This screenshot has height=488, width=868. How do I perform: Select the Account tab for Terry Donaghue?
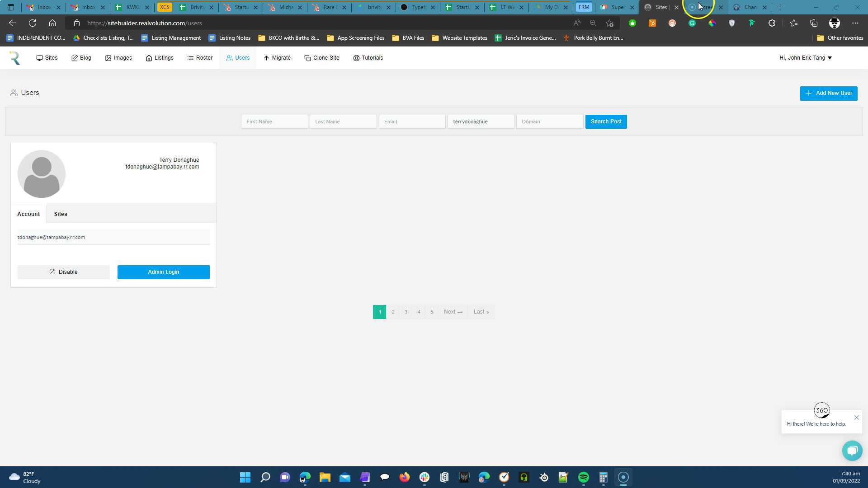pyautogui.click(x=28, y=214)
